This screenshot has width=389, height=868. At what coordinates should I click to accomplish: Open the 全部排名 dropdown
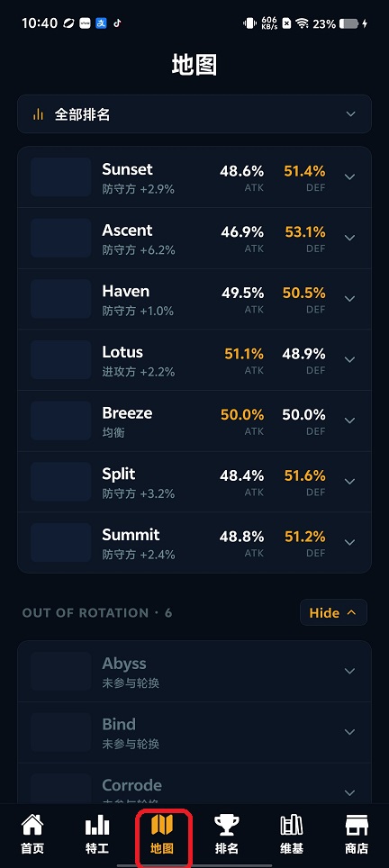click(194, 114)
